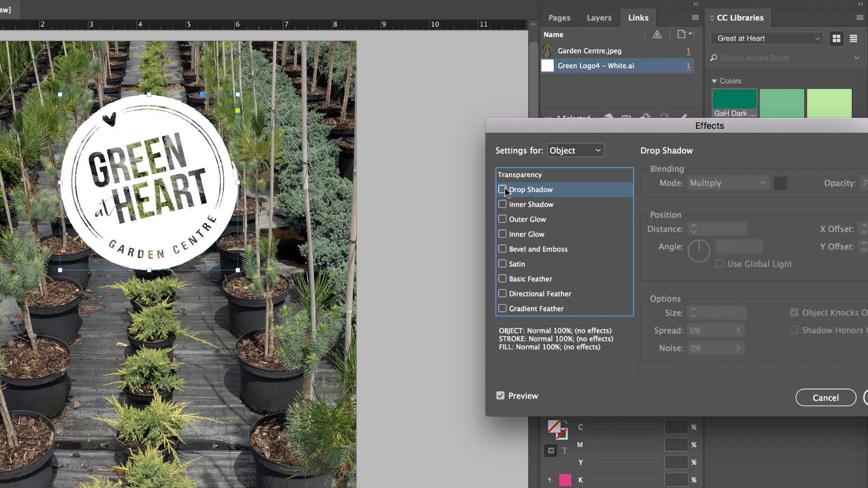Cancel the Effects dialog
Viewport: 868px width, 488px height.
click(x=826, y=398)
